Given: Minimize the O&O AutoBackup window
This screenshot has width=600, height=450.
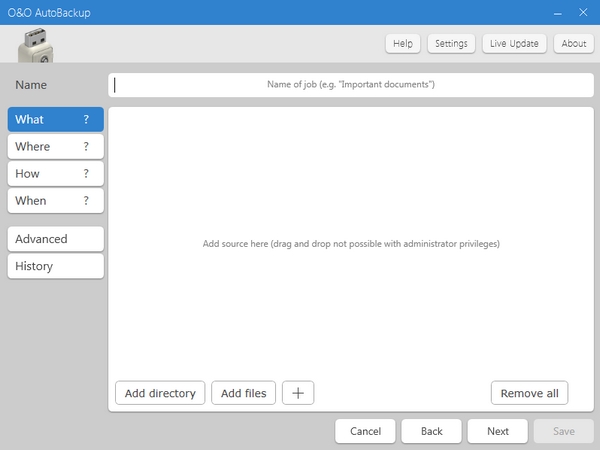Looking at the screenshot, I should [x=558, y=13].
